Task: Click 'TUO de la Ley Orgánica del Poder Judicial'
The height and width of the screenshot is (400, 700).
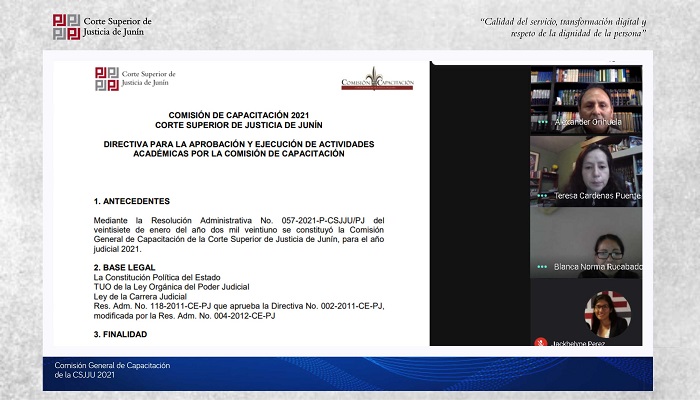Action: (171, 287)
